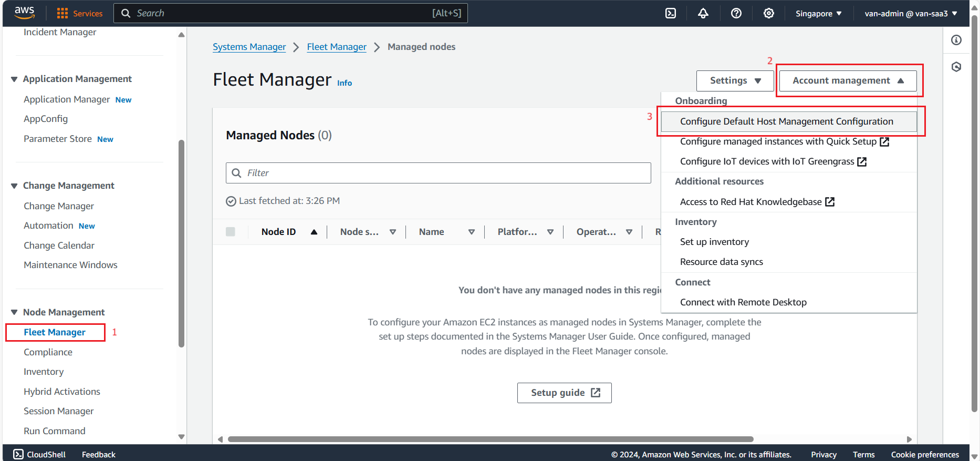The image size is (980, 461).
Task: Open the Name column filter arrow
Action: coord(472,232)
